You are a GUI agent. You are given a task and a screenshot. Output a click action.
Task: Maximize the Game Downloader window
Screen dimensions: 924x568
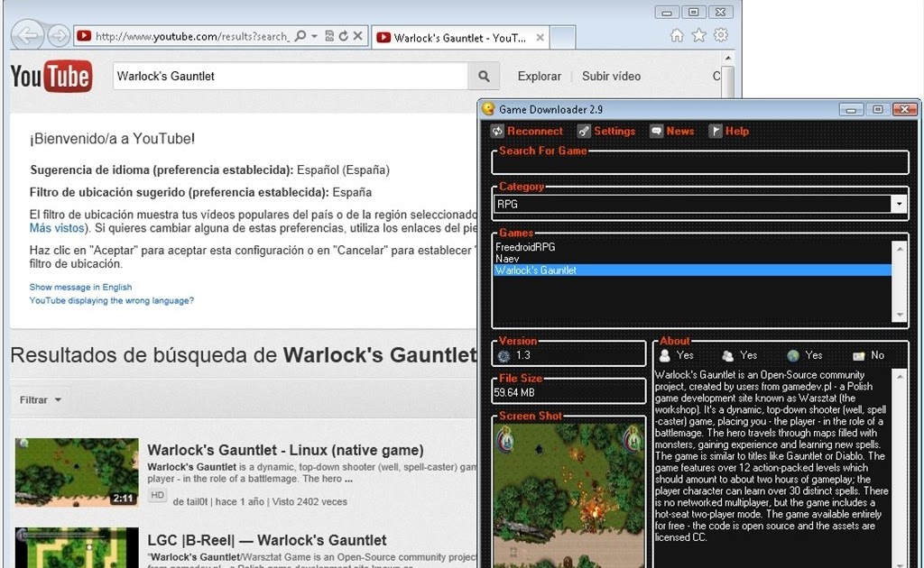[878, 109]
